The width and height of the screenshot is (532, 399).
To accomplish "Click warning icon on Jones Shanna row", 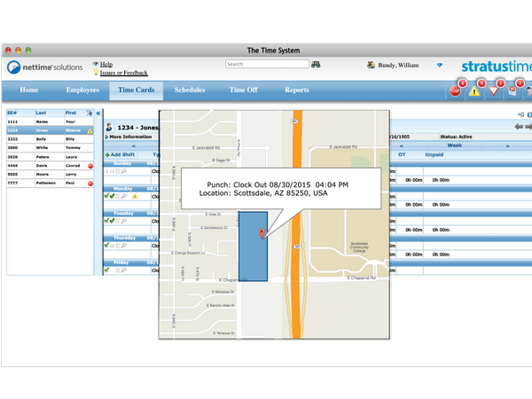I will 90,131.
